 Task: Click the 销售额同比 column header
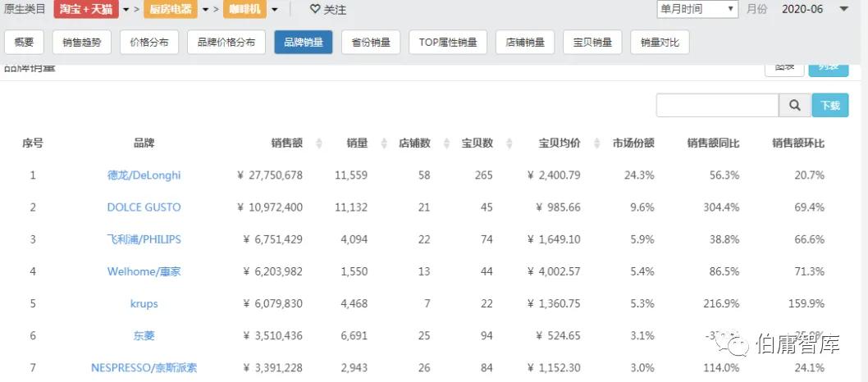tap(714, 143)
